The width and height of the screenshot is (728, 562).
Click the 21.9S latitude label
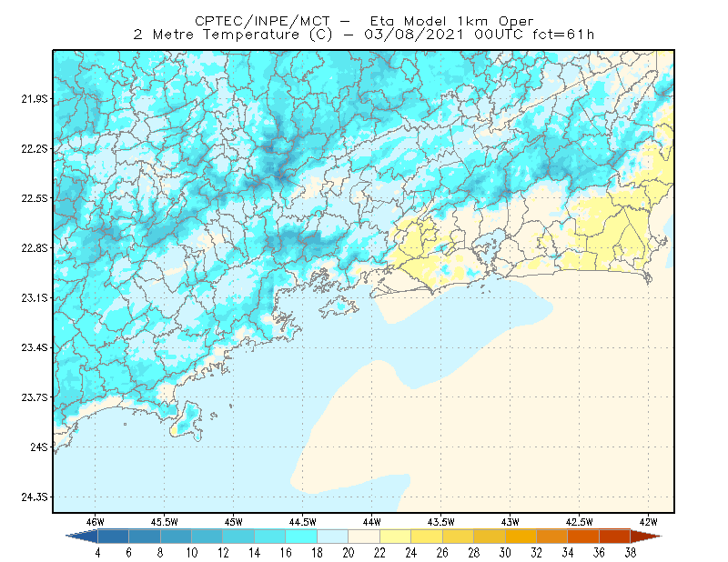(x=35, y=98)
